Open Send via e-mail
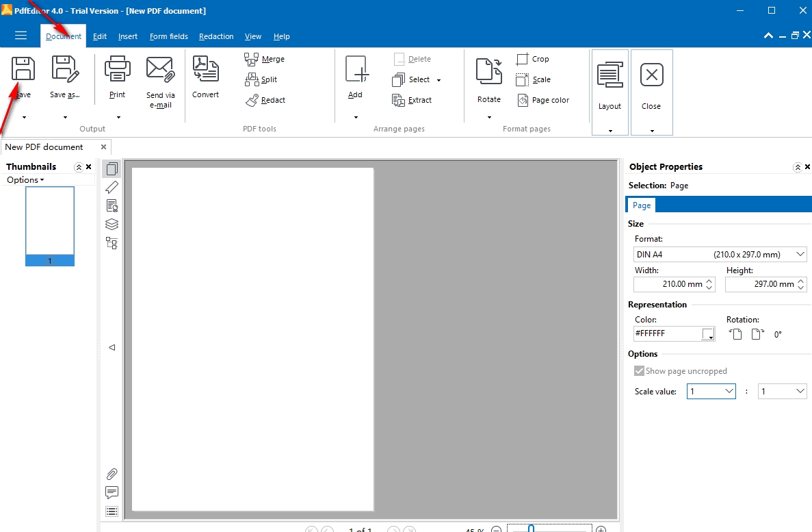Viewport: 812px width, 532px height. tap(160, 70)
